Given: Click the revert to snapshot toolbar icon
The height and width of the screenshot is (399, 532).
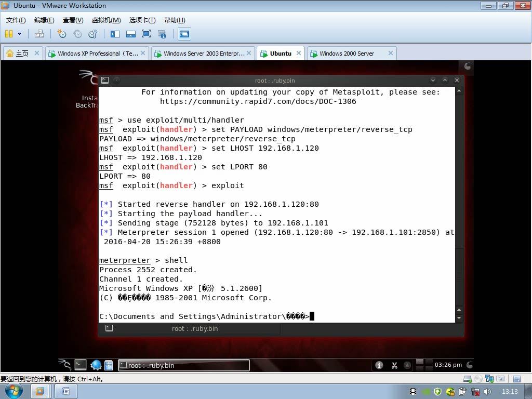Looking at the screenshot, I should click(x=77, y=34).
